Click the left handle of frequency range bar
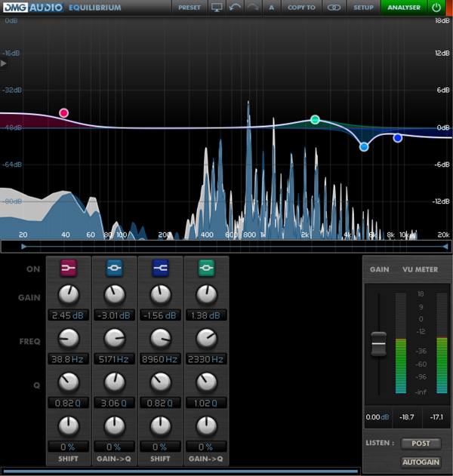The width and height of the screenshot is (453, 476). coord(23,247)
